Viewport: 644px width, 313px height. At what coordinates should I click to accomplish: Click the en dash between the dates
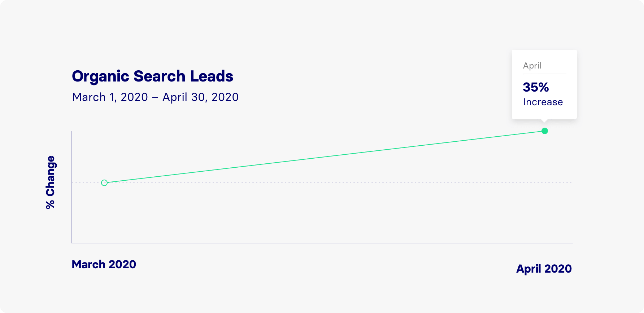[x=155, y=97]
